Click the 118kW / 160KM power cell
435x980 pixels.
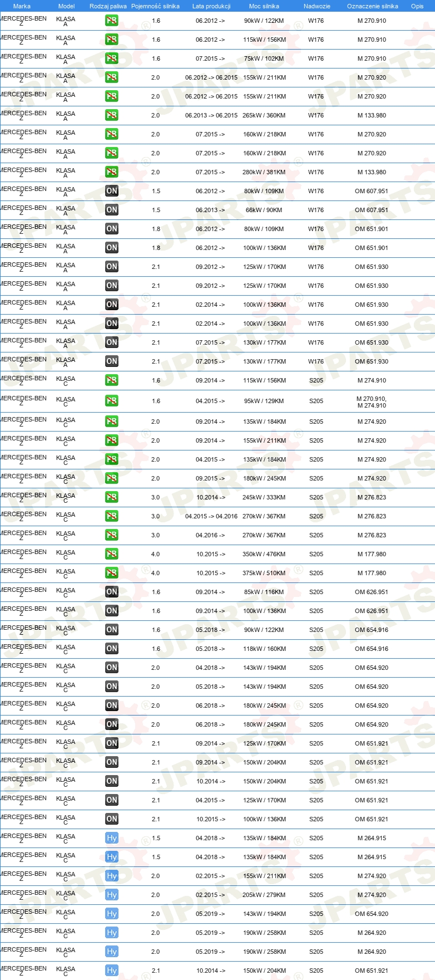264,649
